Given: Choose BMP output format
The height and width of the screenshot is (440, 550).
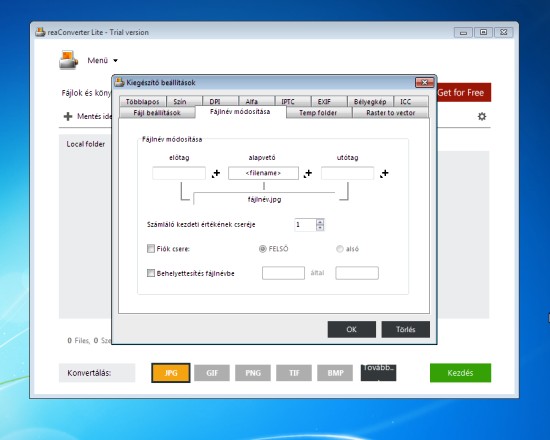Looking at the screenshot, I should (335, 373).
